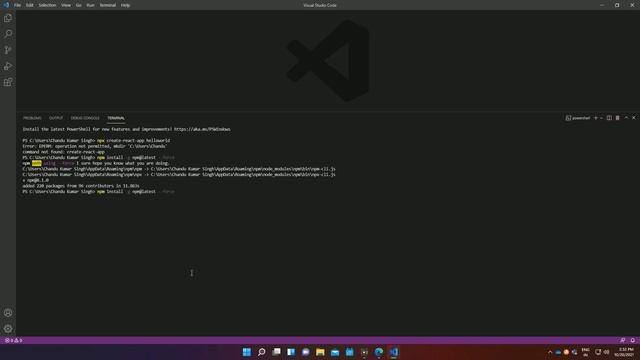This screenshot has height=360, width=640.
Task: Open the Search view in activity bar
Action: click(x=8, y=34)
